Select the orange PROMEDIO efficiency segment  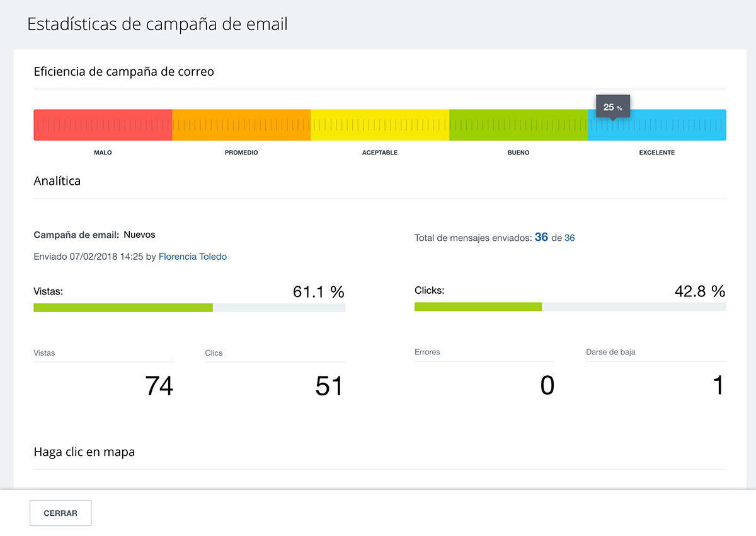coord(241,125)
